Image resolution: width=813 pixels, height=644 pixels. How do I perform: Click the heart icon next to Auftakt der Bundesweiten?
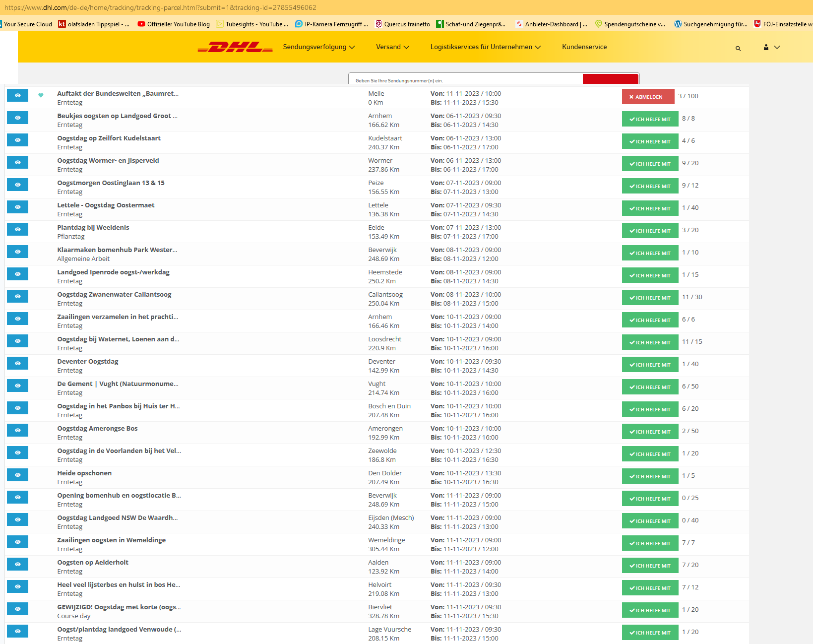[41, 95]
